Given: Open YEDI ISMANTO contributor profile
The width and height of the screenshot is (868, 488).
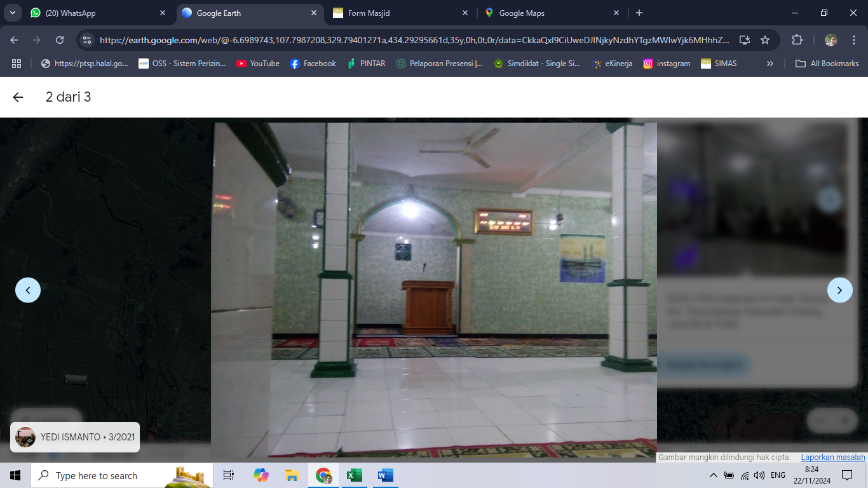Looking at the screenshot, I should tap(75, 437).
